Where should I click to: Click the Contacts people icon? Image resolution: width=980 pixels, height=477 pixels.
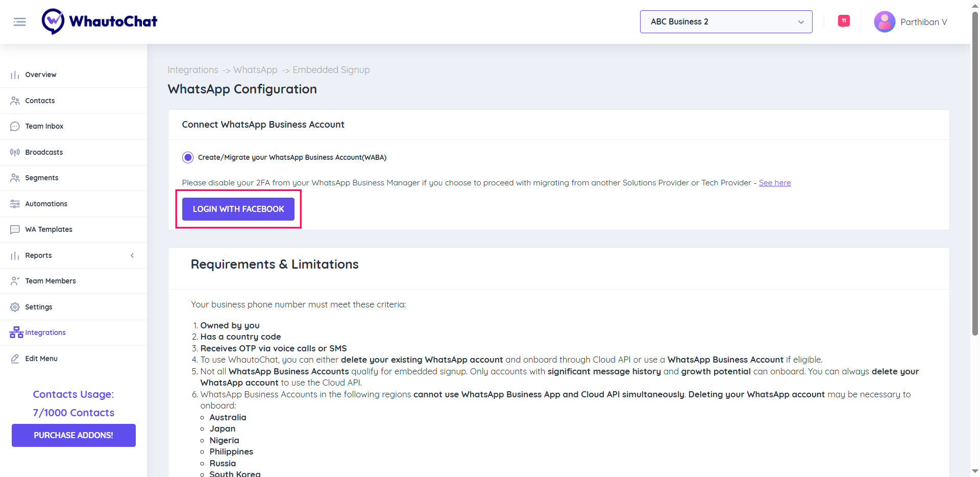tap(15, 101)
